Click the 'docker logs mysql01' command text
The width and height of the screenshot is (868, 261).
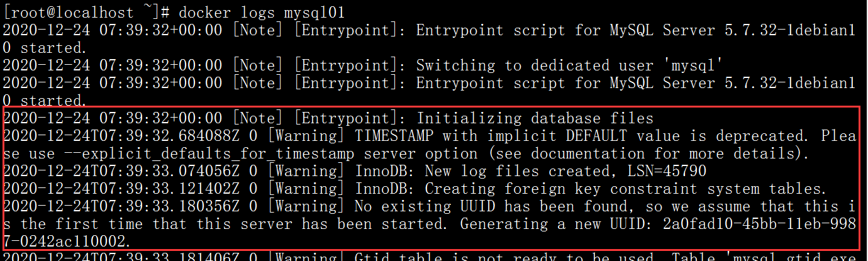262,13
